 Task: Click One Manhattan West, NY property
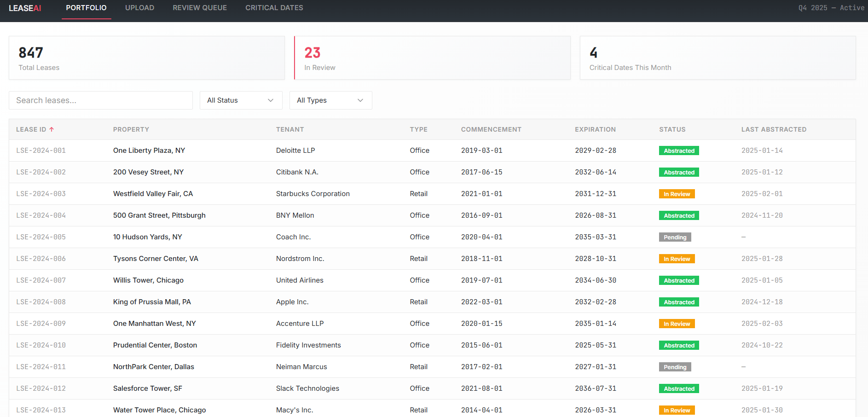(155, 324)
